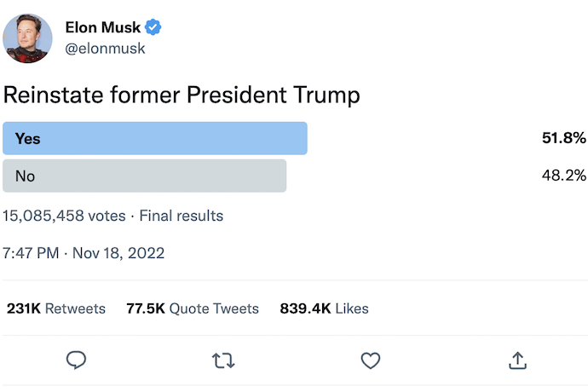Viewport: 588px width, 392px height.
Task: Click the blue verified badge
Action: pos(155,28)
